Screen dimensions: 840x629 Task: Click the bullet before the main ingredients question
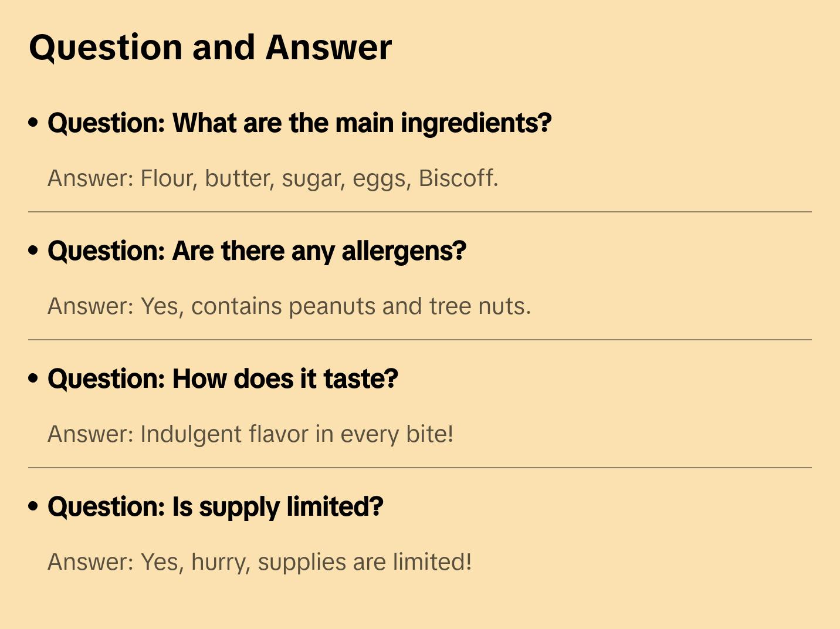coord(33,123)
